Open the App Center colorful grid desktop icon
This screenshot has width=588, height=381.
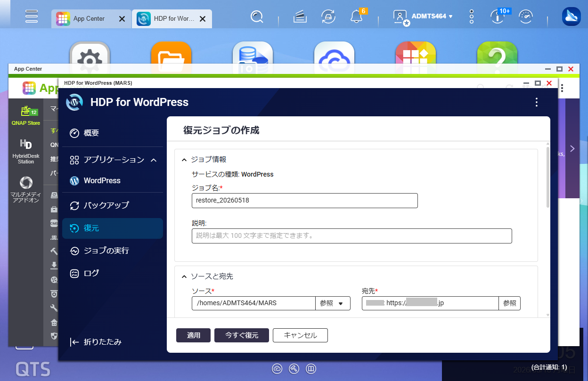(416, 53)
